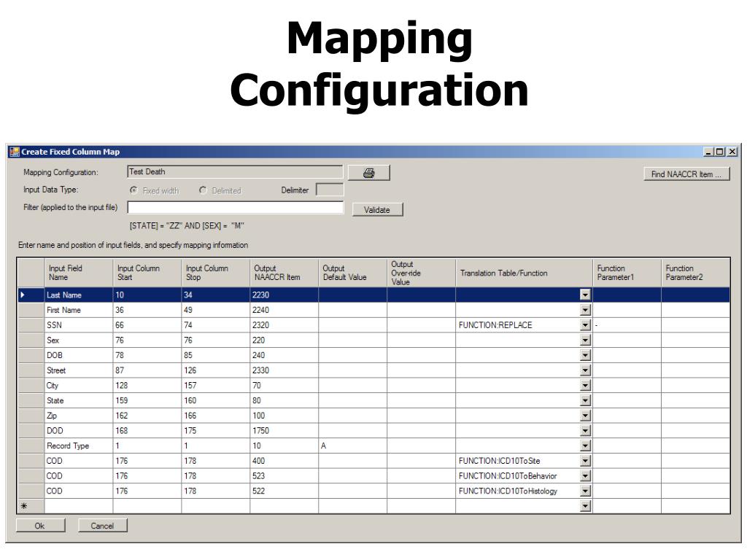The height and width of the screenshot is (560, 747).
Task: Click the Create Fixed Column Map window icon
Action: 15,152
